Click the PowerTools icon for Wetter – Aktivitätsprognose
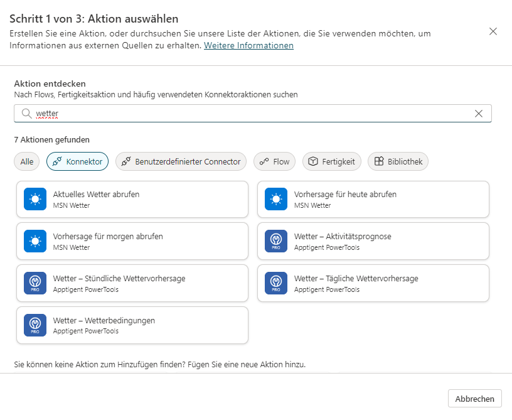Screen dimensions: 512x420 [x=276, y=242]
